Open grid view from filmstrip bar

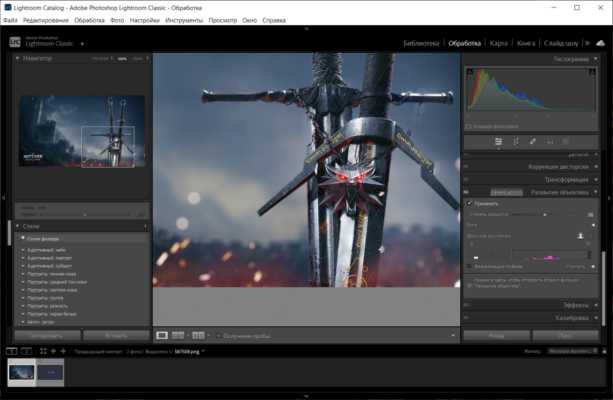43,351
